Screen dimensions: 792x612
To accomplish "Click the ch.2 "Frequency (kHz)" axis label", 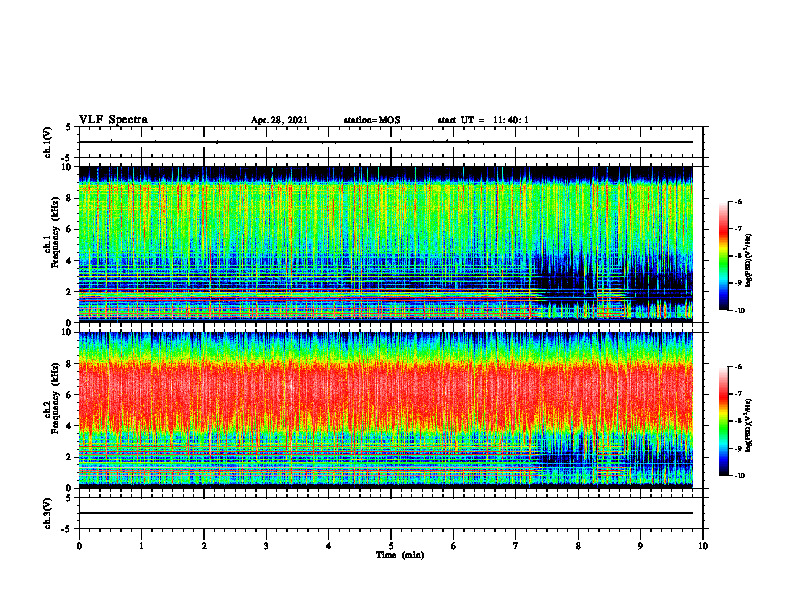I will (55, 399).
